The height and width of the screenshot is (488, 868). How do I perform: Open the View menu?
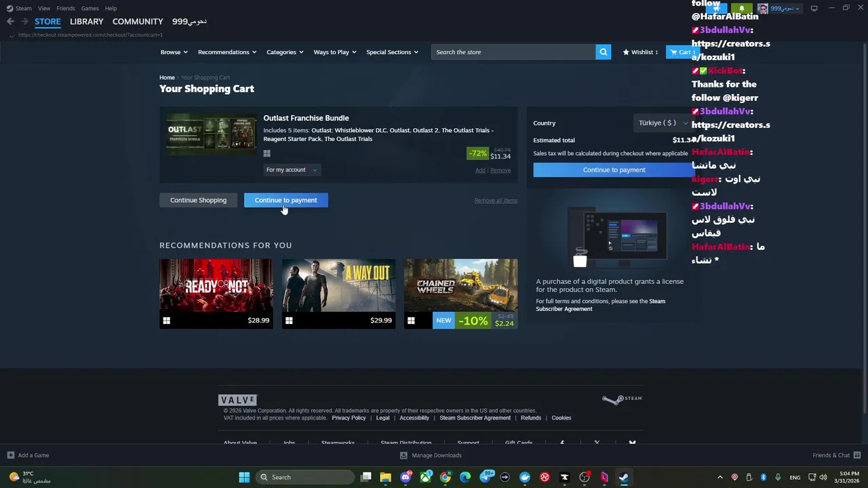click(x=44, y=8)
